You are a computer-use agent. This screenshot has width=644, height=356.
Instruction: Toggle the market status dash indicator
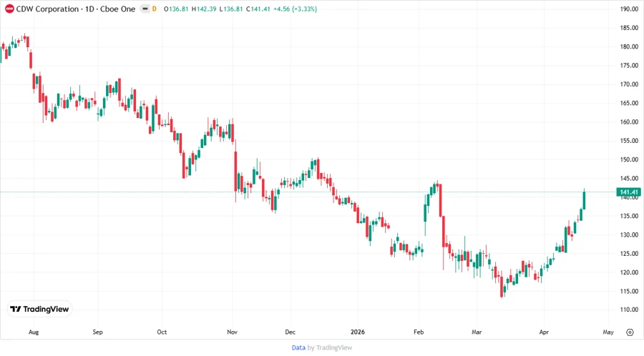pyautogui.click(x=145, y=9)
